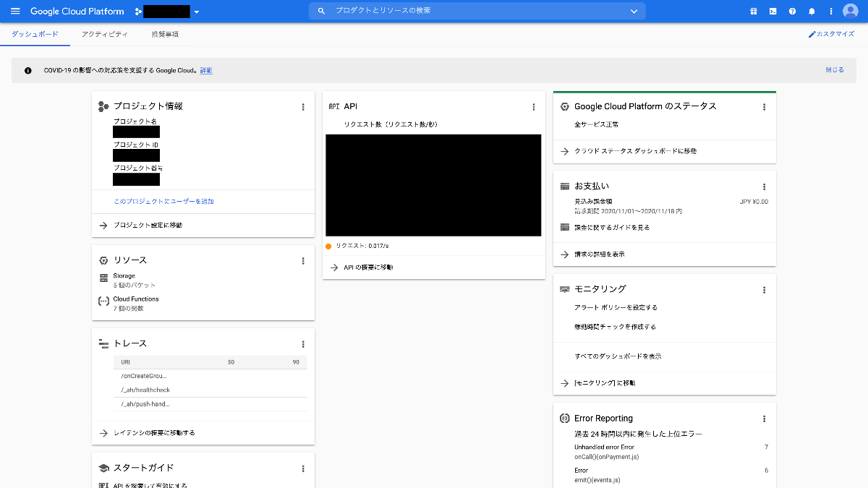Click the user account avatar

tap(850, 12)
